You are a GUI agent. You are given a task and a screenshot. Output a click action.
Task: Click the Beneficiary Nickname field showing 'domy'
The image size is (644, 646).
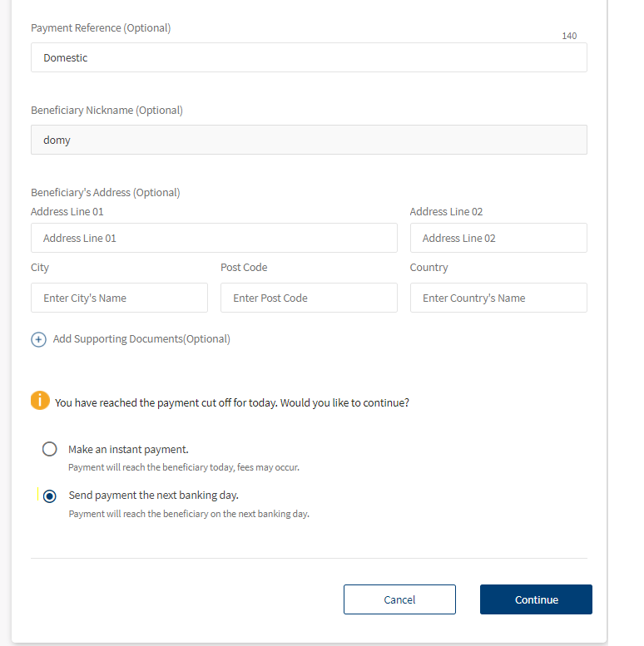click(309, 140)
